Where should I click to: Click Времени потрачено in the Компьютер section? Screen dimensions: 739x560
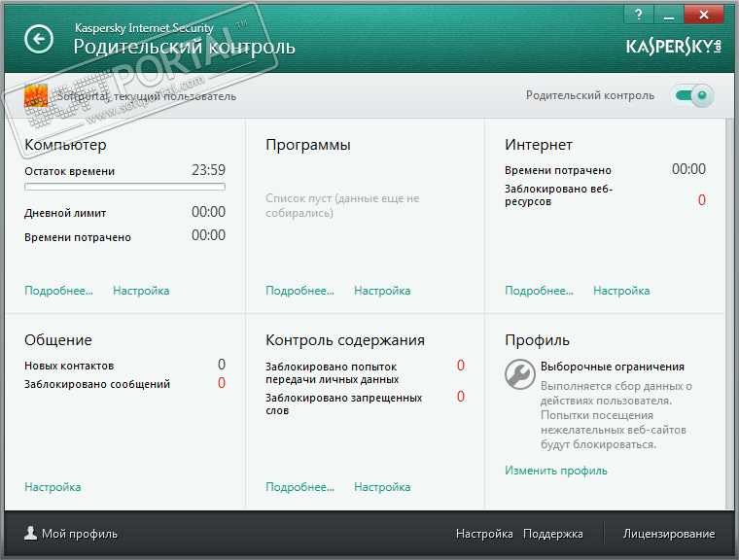click(78, 237)
